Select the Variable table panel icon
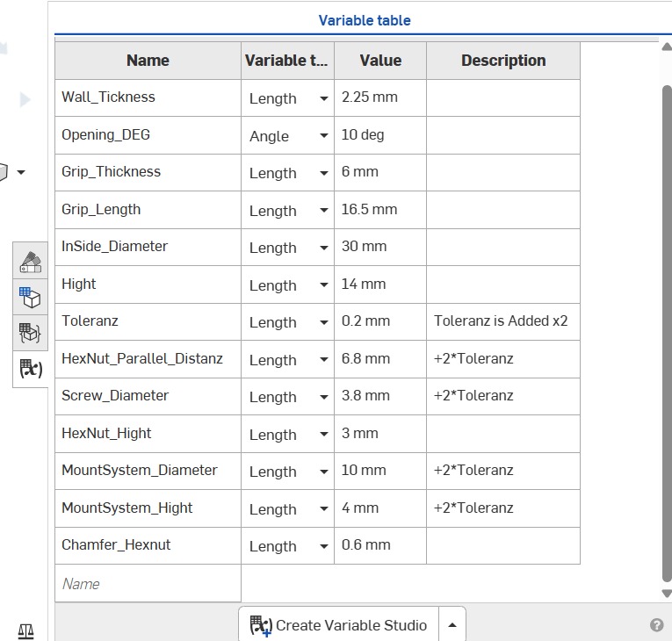 tap(31, 369)
